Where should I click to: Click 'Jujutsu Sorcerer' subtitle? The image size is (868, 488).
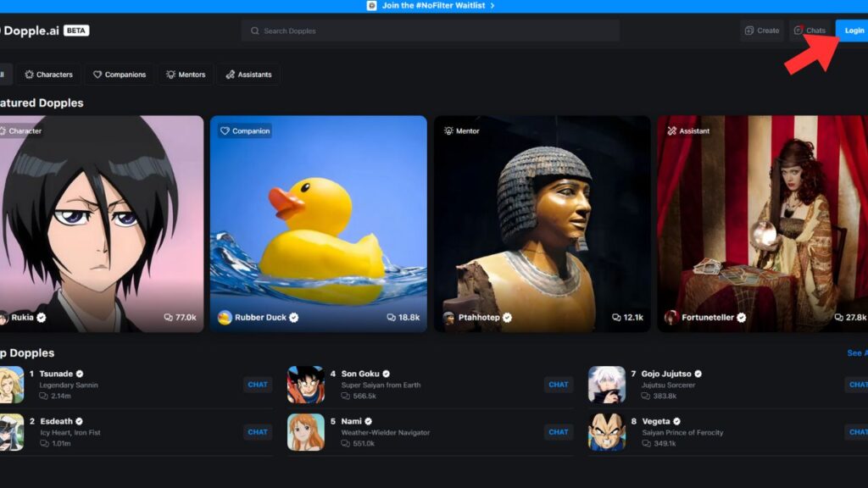click(668, 385)
